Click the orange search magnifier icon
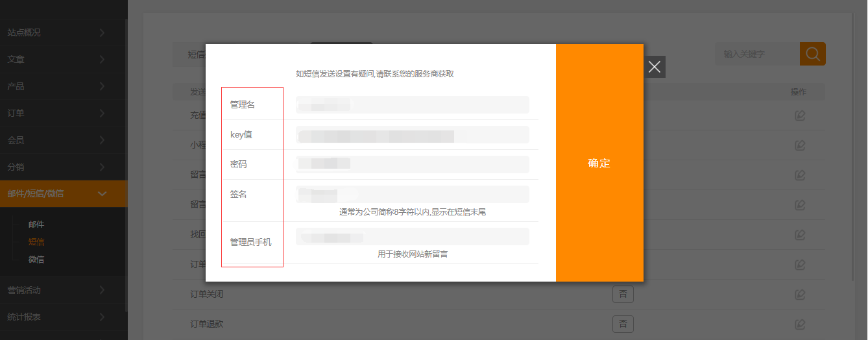The height and width of the screenshot is (340, 868). pyautogui.click(x=812, y=54)
